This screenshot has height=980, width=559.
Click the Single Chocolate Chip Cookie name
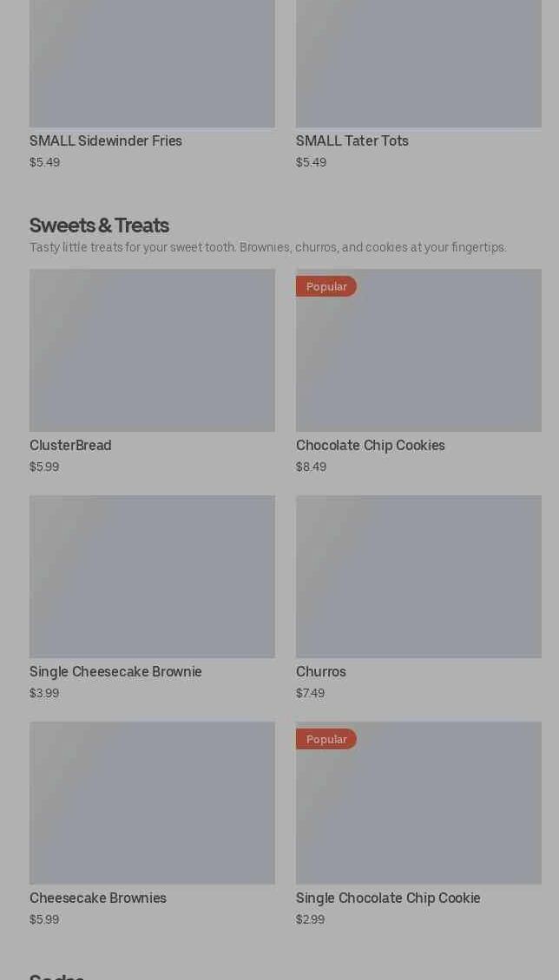388,898
